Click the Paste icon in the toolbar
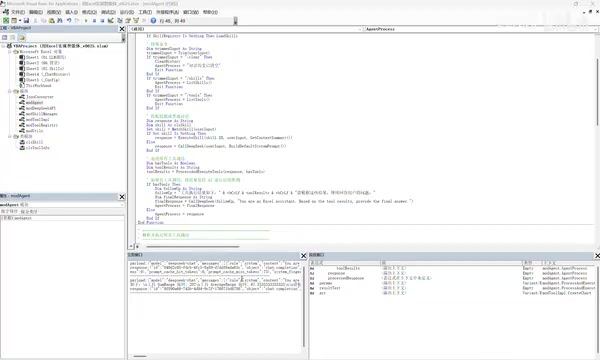Screen dimensions: 600x360 click(x=52, y=21)
